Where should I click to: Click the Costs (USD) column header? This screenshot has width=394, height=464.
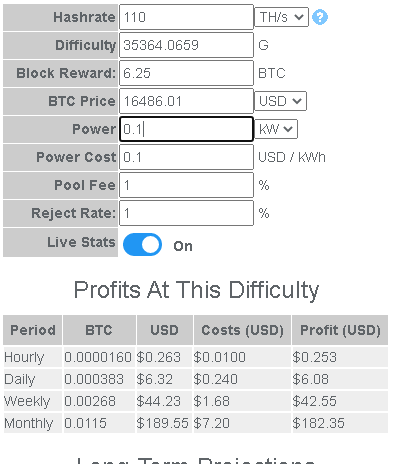242,330
